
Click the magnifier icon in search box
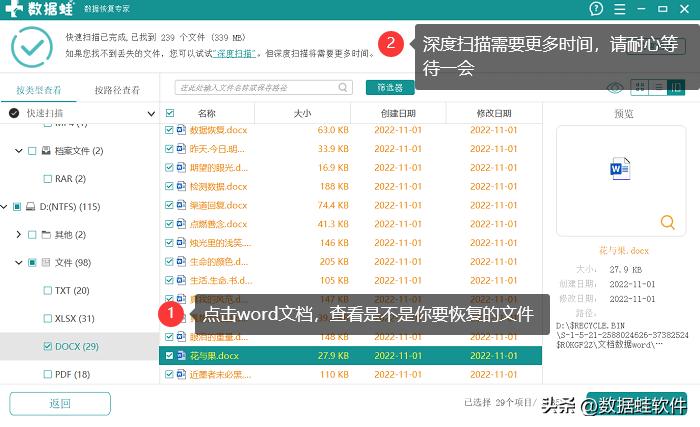pos(343,88)
